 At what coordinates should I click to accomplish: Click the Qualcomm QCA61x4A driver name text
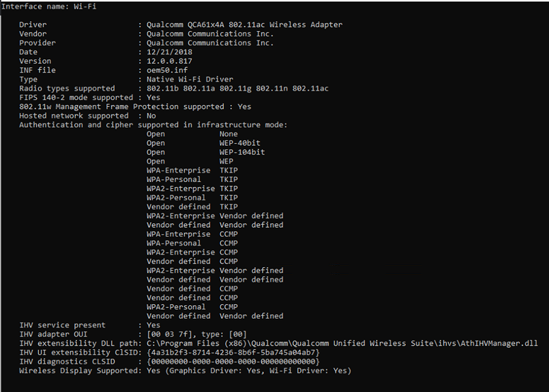[244, 25]
